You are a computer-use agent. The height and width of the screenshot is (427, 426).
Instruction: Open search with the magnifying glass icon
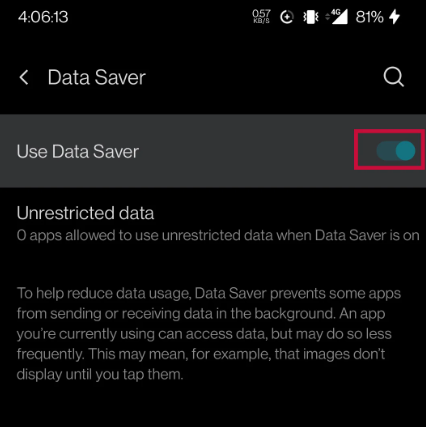(393, 77)
